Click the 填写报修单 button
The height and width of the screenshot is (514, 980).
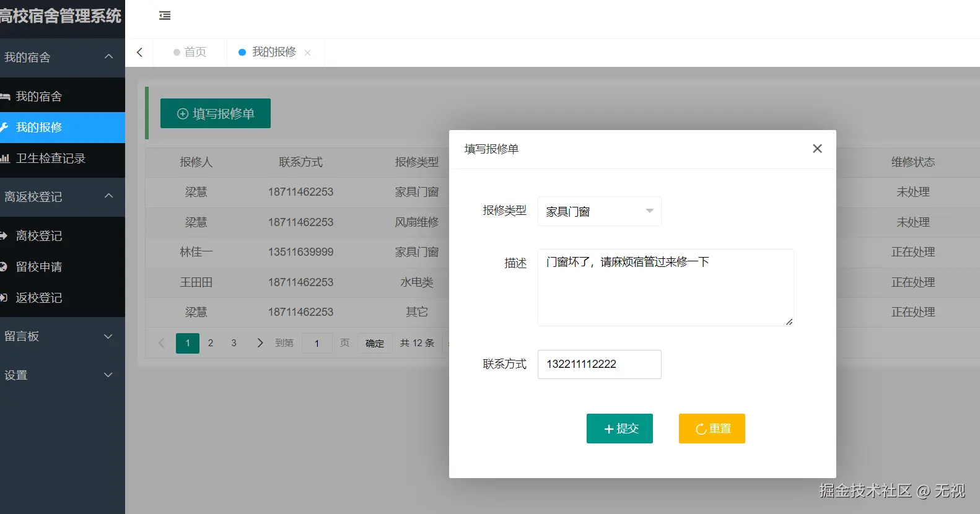point(216,113)
